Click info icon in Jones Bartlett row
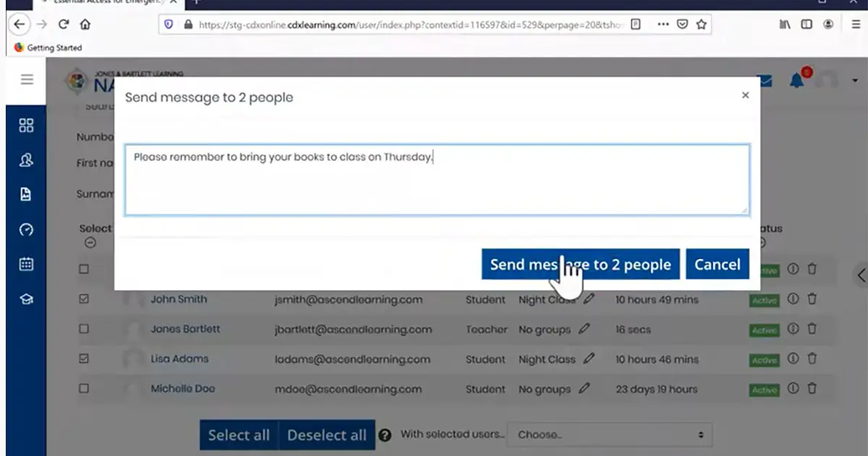 (x=793, y=329)
